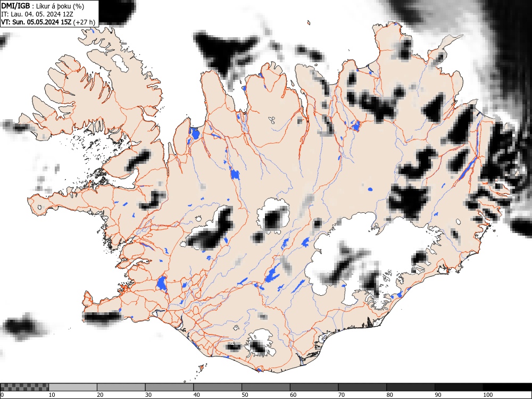Image resolution: width=532 pixels, height=399 pixels.
Task: Click the '20' scale label
Action: [x=100, y=395]
